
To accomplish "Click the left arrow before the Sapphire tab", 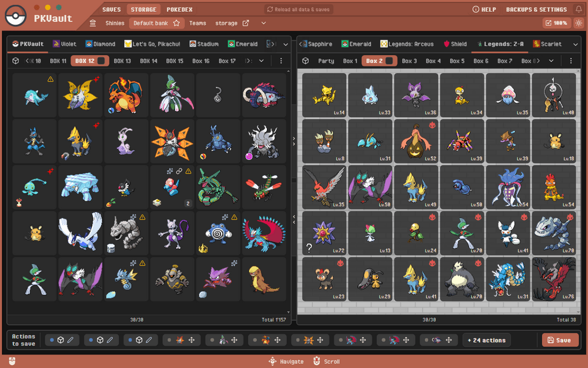I will click(301, 44).
